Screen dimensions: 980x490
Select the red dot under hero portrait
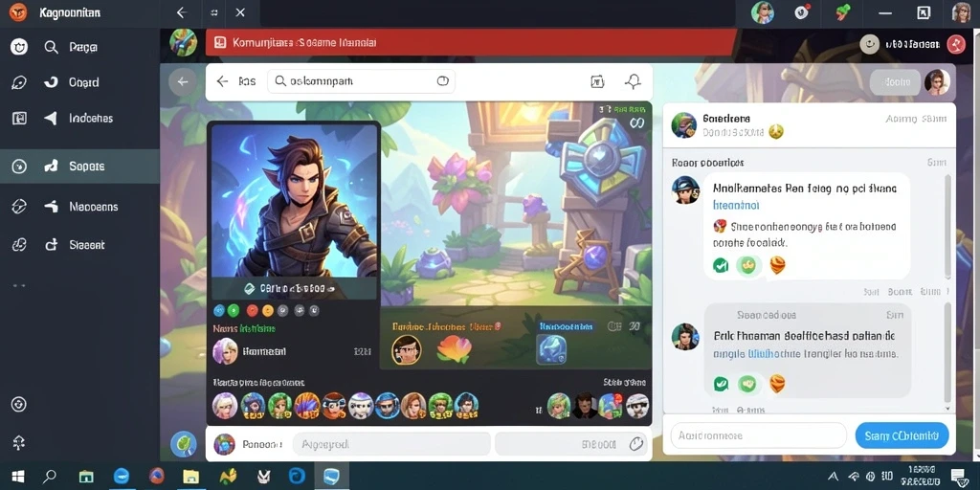(252, 309)
